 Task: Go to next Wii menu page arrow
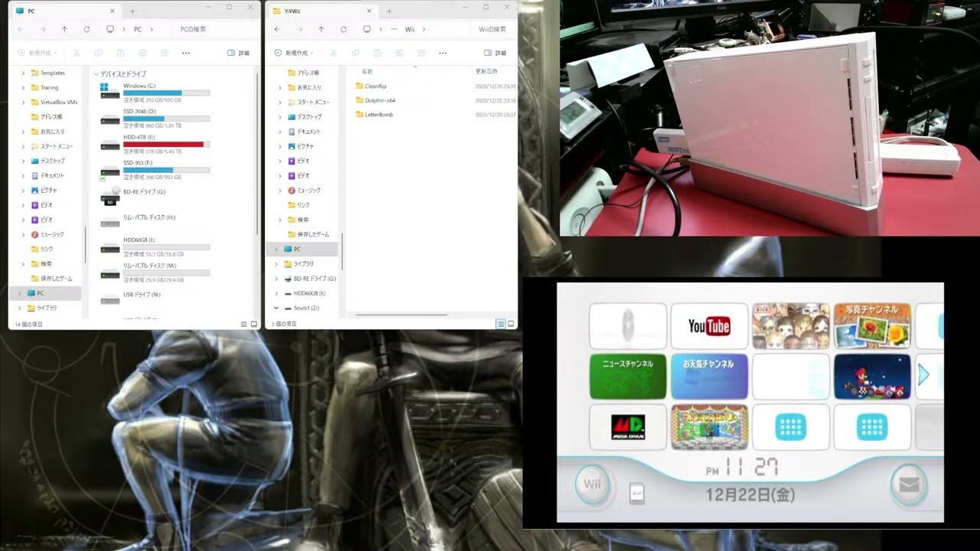(x=923, y=374)
